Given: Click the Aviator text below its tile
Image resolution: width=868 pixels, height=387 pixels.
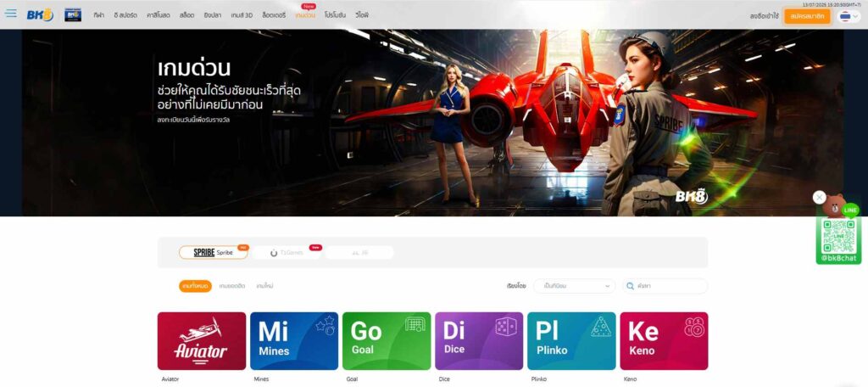Looking at the screenshot, I should point(170,379).
